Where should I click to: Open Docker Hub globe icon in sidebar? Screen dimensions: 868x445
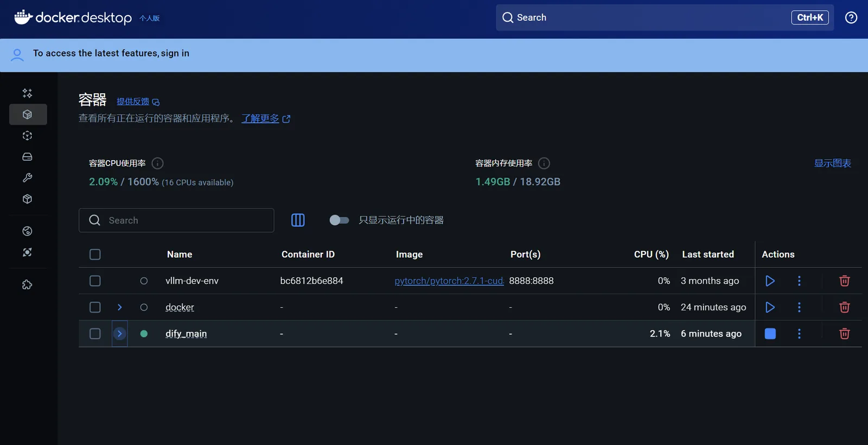(x=27, y=231)
